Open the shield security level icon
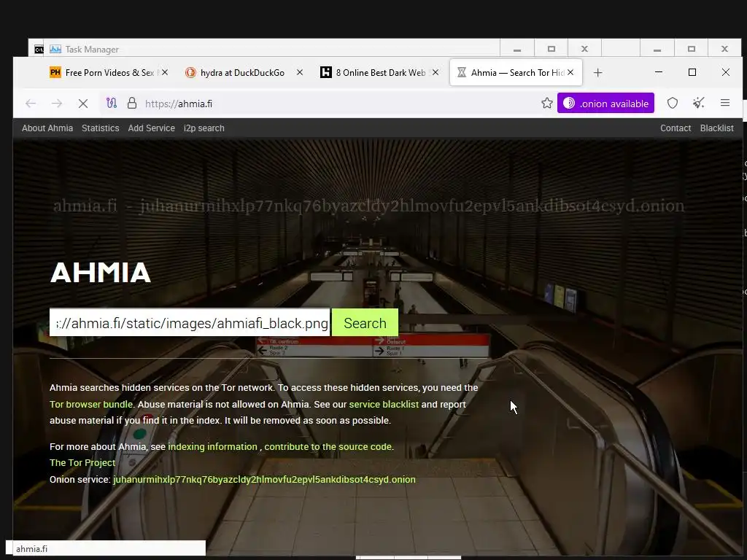The width and height of the screenshot is (747, 560). tap(672, 103)
